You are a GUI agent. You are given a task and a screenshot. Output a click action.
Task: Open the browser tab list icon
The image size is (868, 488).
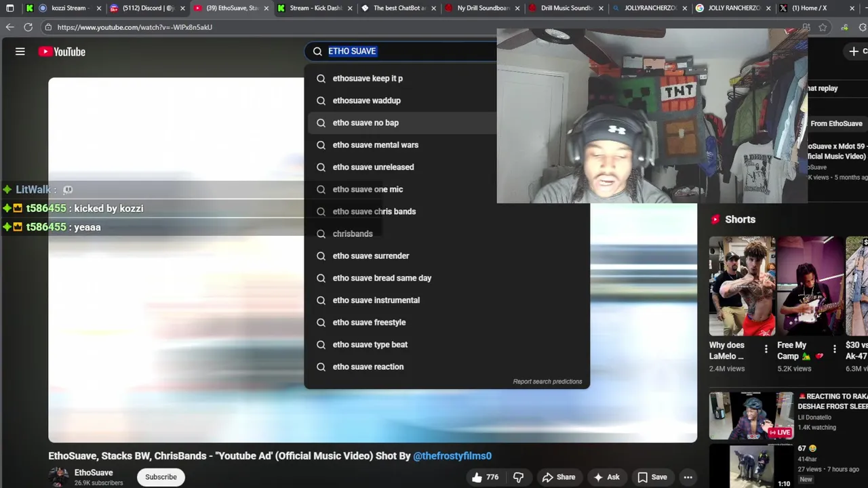[x=9, y=8]
